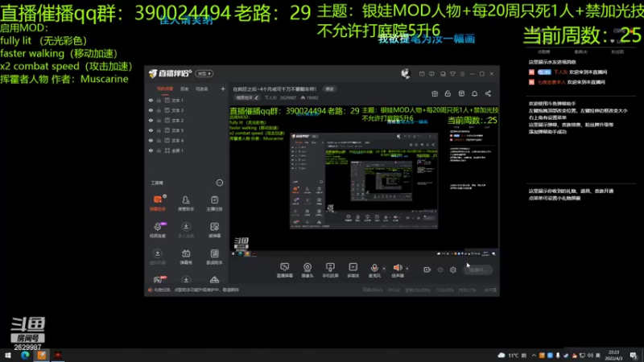Hide the 文本 1 layer
The width and height of the screenshot is (644, 362).
click(151, 100)
